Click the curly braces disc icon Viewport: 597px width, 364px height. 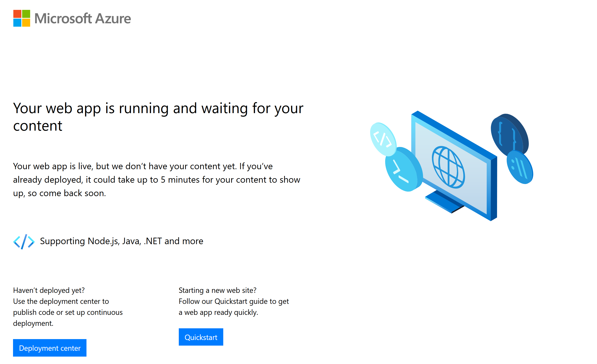510,136
